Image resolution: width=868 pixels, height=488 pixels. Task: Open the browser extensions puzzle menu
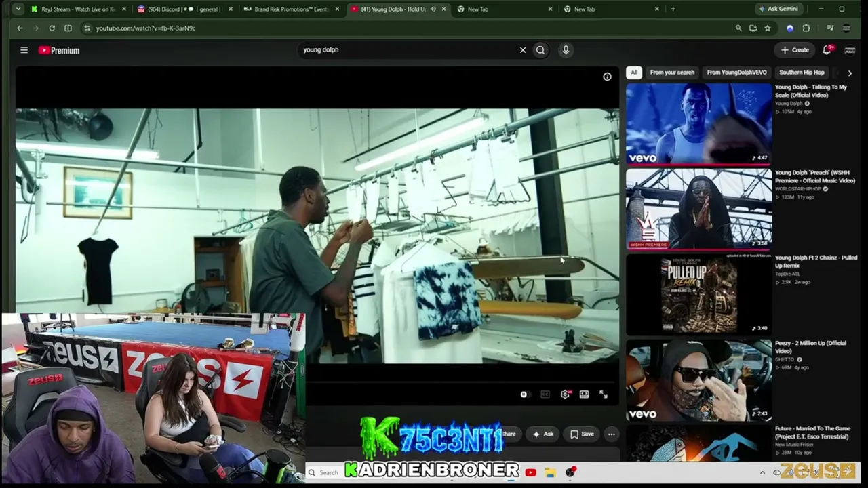coord(806,28)
